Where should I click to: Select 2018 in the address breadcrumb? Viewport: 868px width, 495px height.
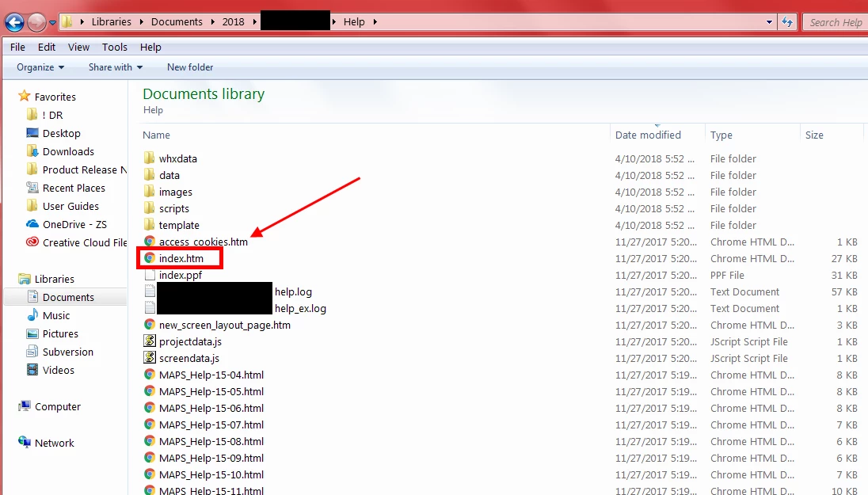233,21
